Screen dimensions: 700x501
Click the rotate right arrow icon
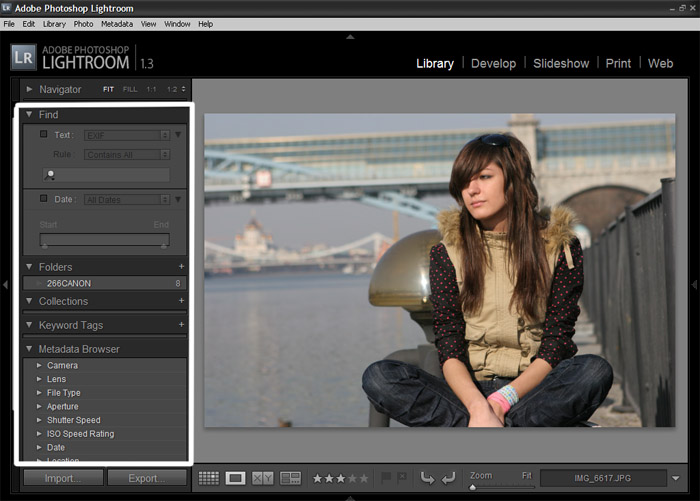(x=449, y=478)
